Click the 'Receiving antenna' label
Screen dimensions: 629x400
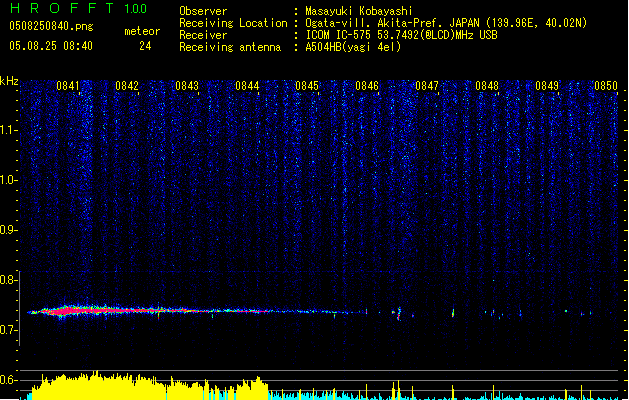[230, 47]
